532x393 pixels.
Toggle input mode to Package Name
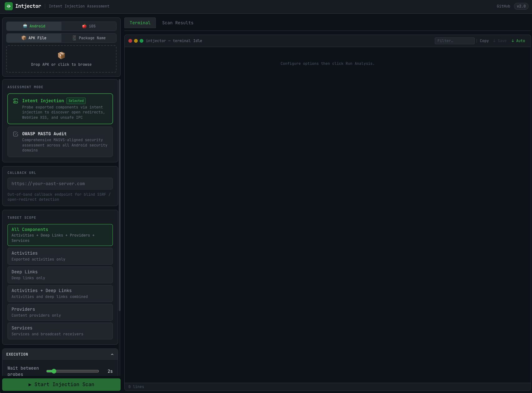coord(89,38)
